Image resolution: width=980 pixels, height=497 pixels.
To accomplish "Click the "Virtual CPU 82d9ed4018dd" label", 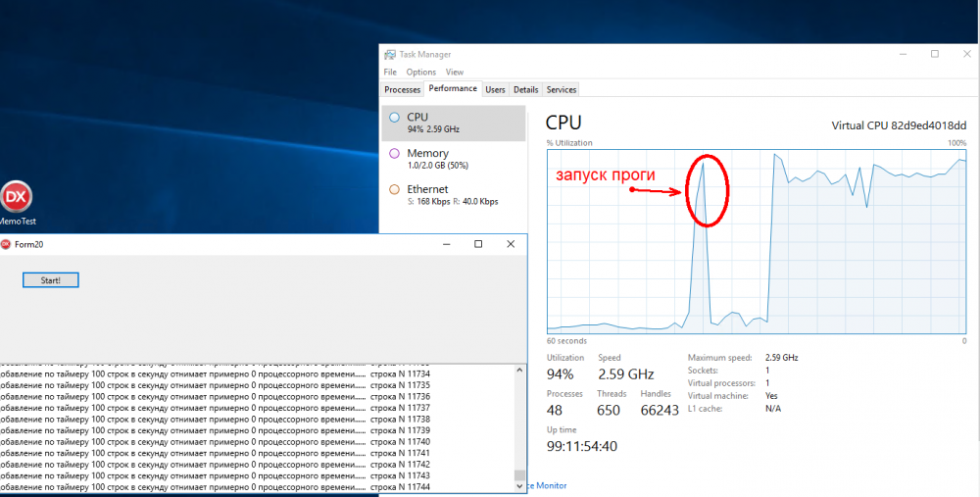I will (x=899, y=125).
